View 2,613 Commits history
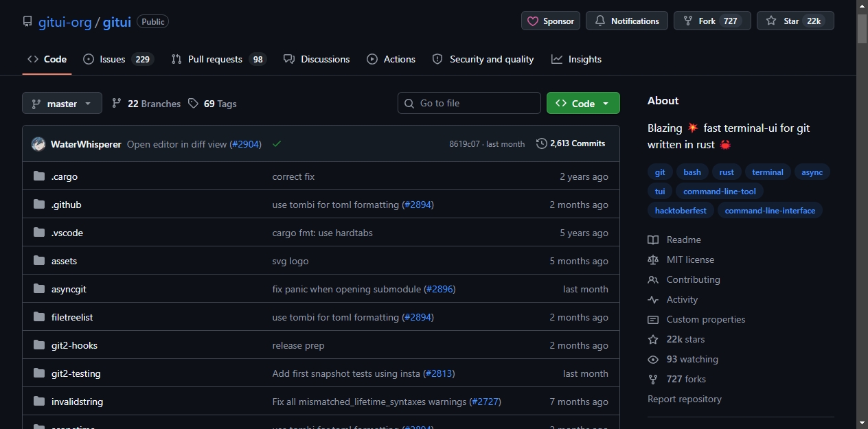Viewport: 868px width, 429px height. pos(571,143)
